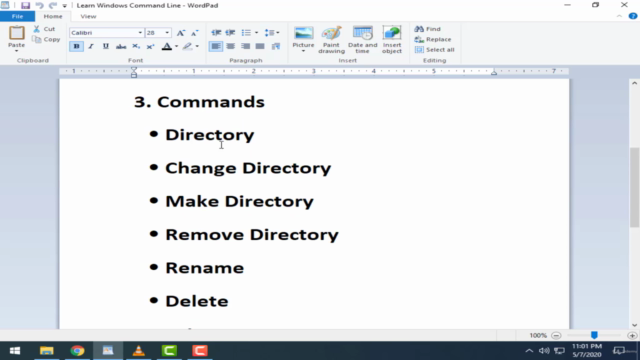Viewport: 640px width, 360px height.
Task: Open the Picture dropdown arrow
Action: click(303, 51)
